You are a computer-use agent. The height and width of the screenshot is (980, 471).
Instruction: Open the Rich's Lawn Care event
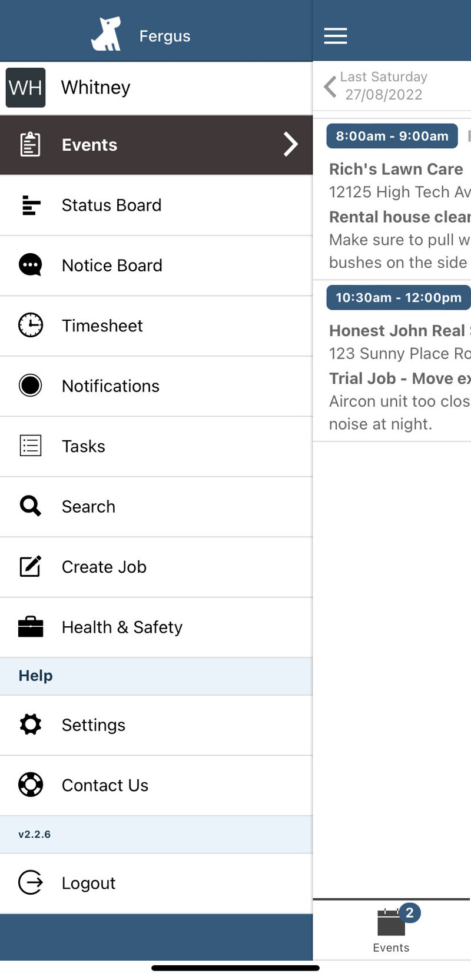[x=396, y=169]
